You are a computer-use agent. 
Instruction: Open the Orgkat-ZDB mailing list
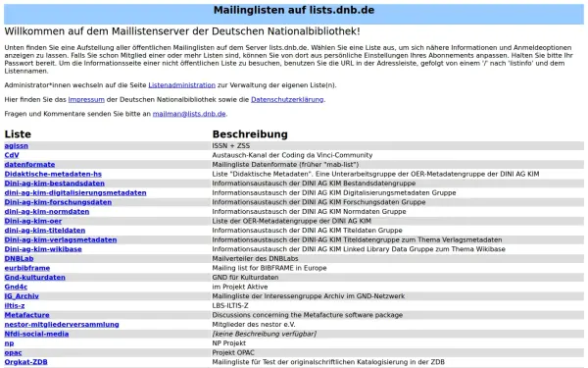point(25,362)
